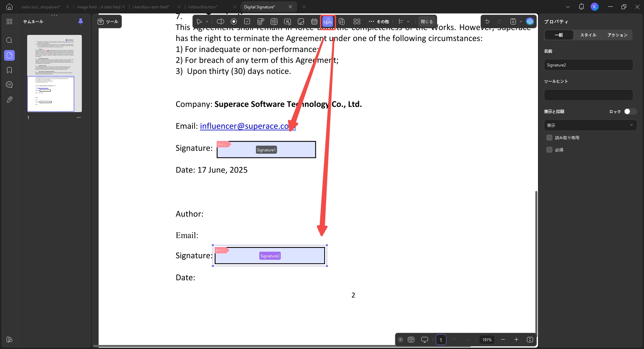The image size is (644, 349).
Task: Open the AI assistant icon in toolbar
Action: coord(530,21)
